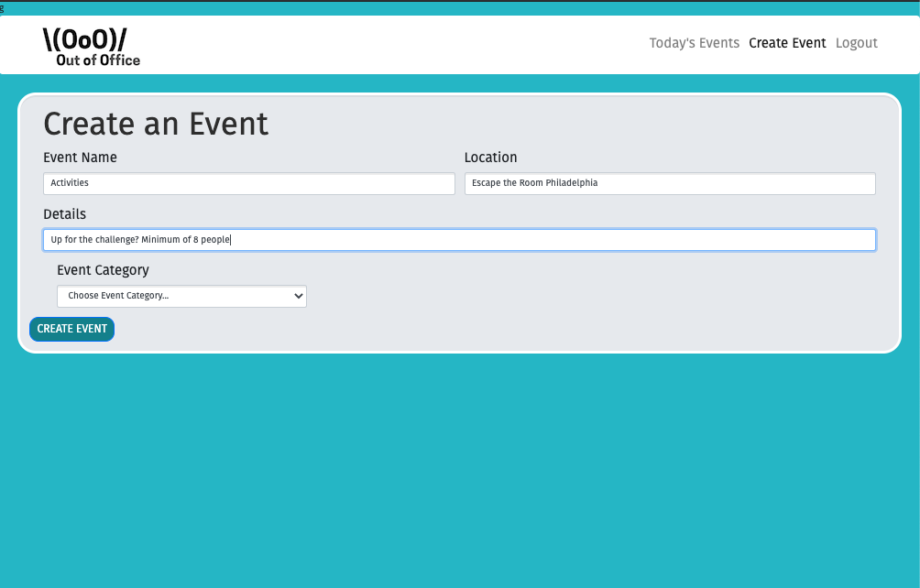
Task: Click the Out of Office brand text
Action: click(98, 60)
